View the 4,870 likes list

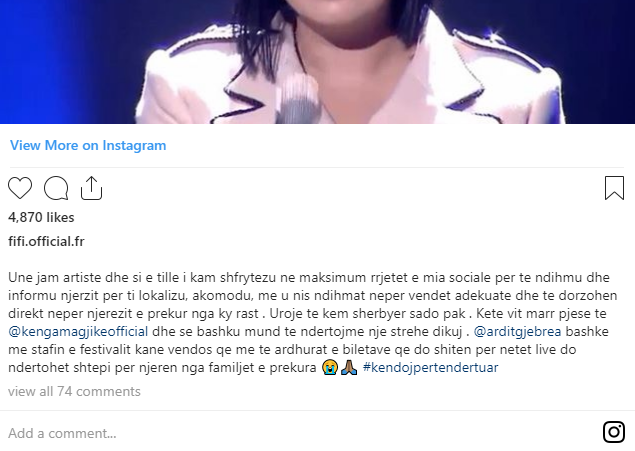(x=41, y=217)
